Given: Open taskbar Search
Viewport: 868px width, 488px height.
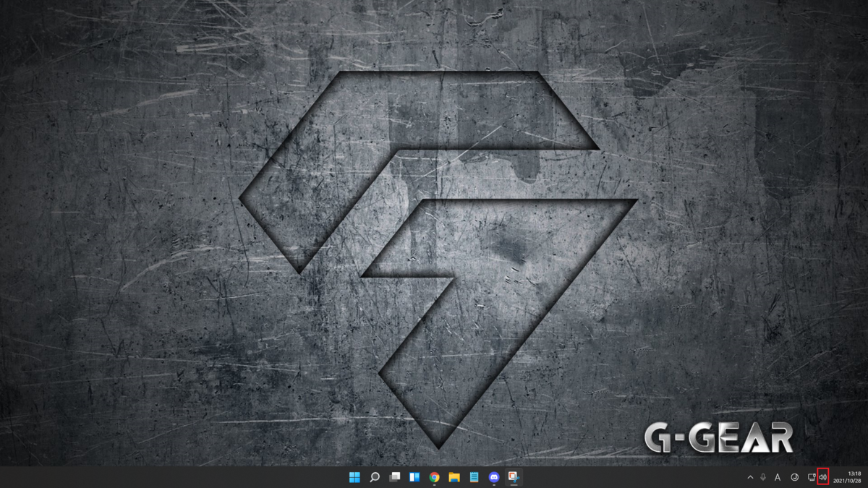Looking at the screenshot, I should tap(375, 477).
